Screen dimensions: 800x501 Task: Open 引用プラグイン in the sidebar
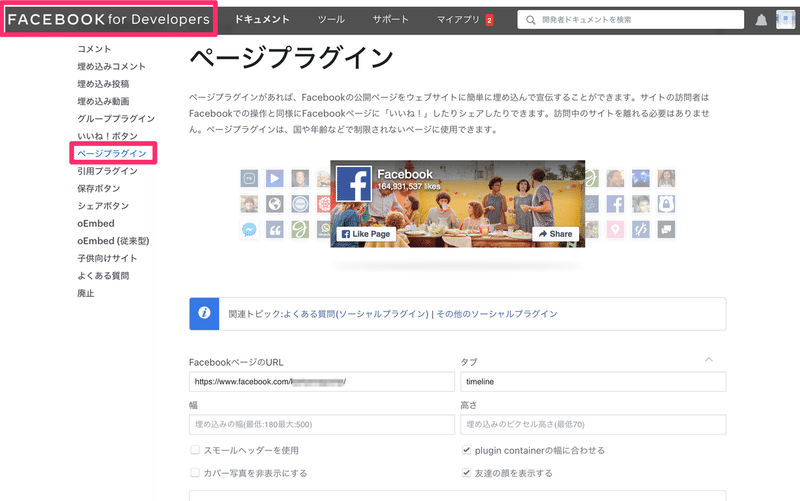pyautogui.click(x=107, y=171)
